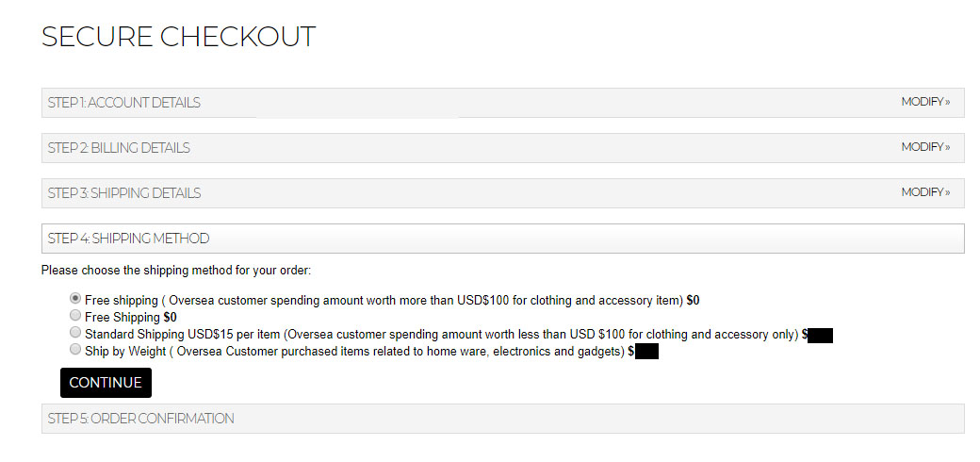Select the first Free shipping radio button

(x=75, y=299)
